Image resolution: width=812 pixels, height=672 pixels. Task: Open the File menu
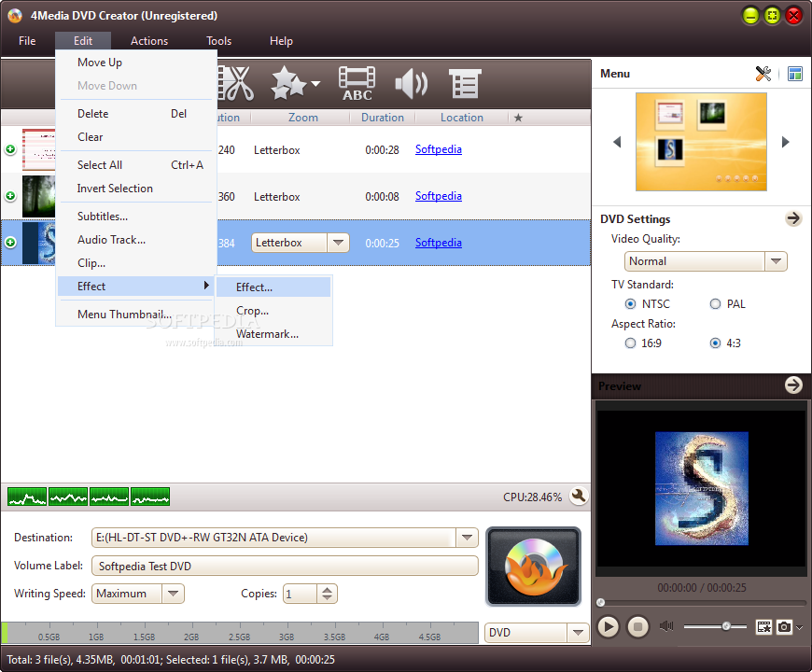tap(27, 41)
